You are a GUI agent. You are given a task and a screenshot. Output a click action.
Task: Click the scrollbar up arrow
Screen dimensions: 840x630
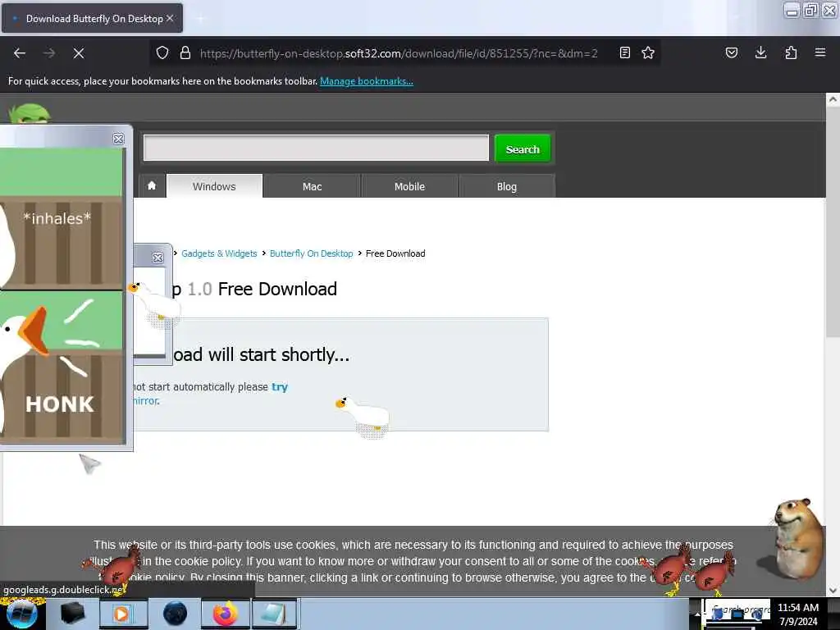pyautogui.click(x=832, y=99)
